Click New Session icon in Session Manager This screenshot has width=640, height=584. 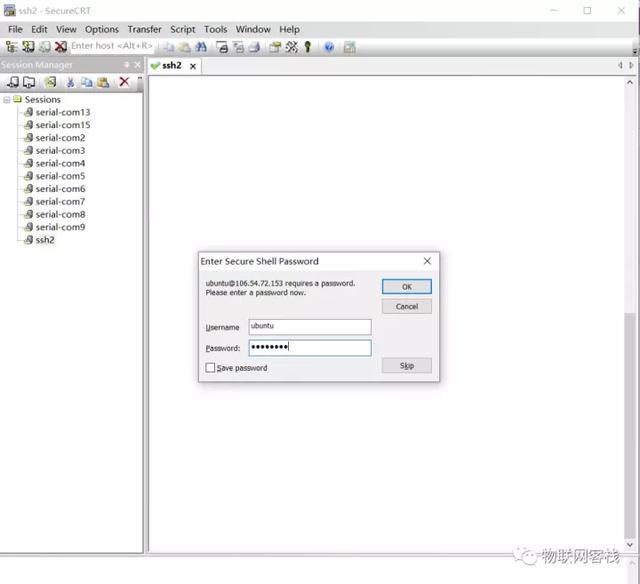click(13, 82)
